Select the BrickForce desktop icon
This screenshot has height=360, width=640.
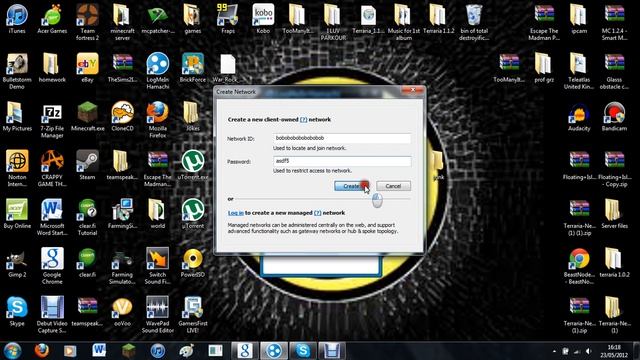[x=193, y=68]
